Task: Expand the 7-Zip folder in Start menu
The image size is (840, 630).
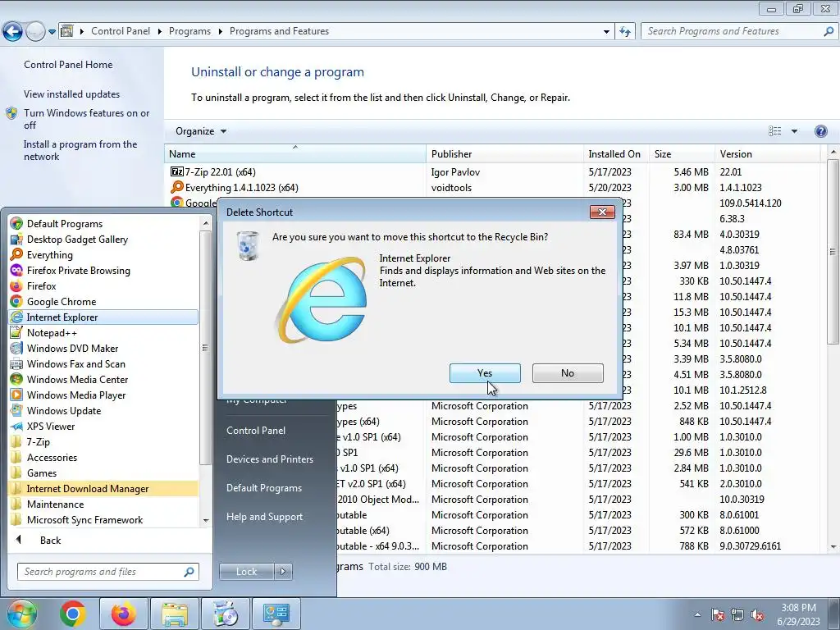Action: [x=38, y=441]
